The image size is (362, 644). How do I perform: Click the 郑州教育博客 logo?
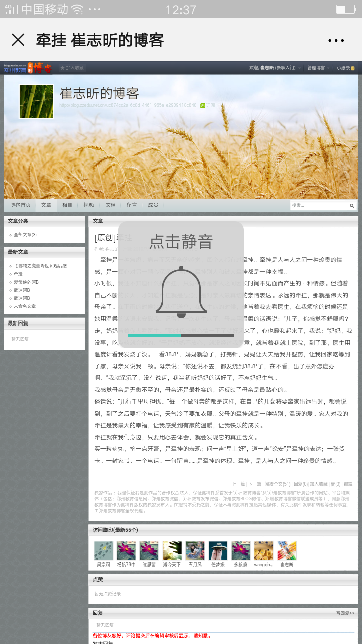28,68
